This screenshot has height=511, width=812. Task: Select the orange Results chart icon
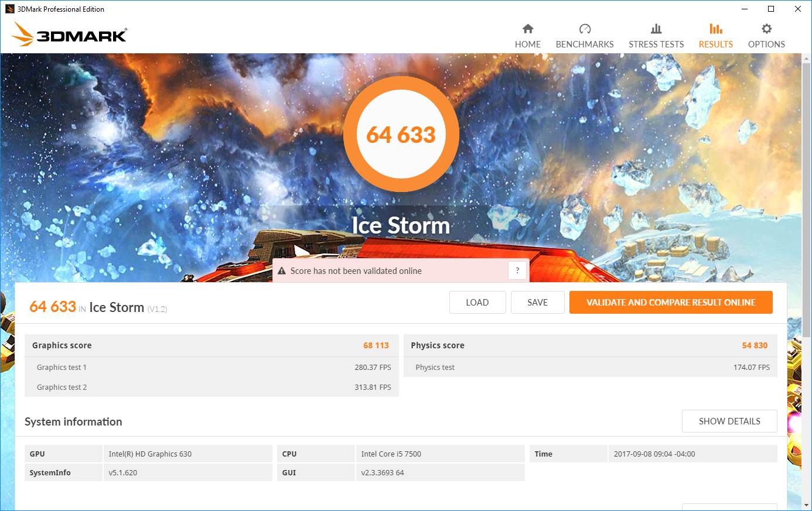coord(716,29)
